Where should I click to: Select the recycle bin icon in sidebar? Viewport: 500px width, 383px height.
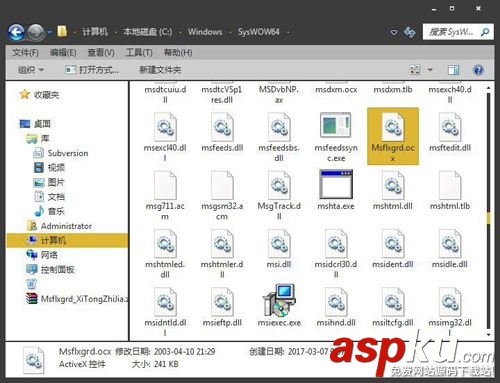click(32, 284)
